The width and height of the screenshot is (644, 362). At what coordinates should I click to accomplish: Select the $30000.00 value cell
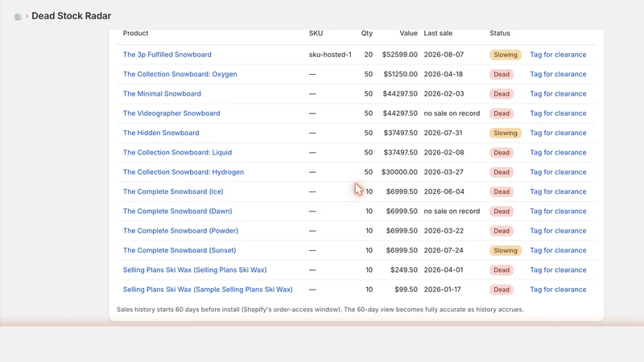coord(399,172)
